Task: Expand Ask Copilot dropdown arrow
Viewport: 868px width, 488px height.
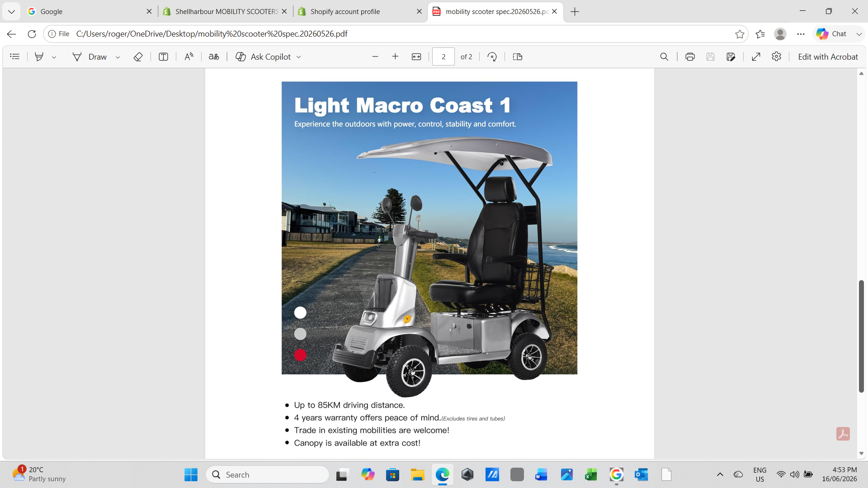Action: tap(299, 57)
